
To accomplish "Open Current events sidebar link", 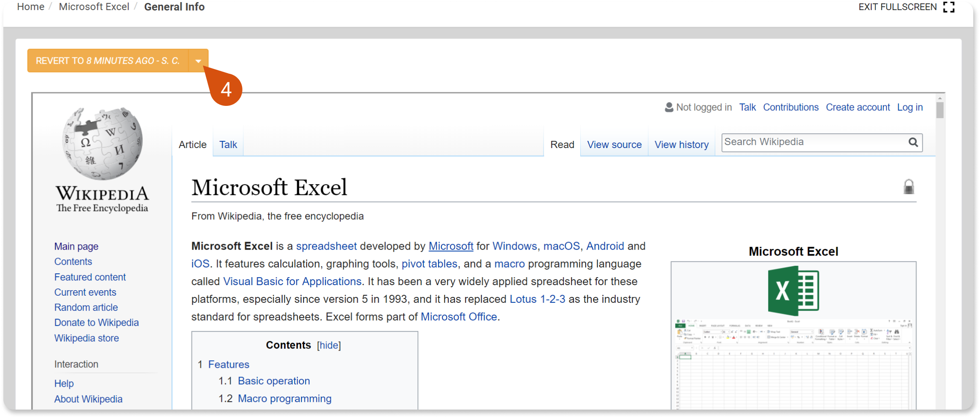I will pos(85,293).
